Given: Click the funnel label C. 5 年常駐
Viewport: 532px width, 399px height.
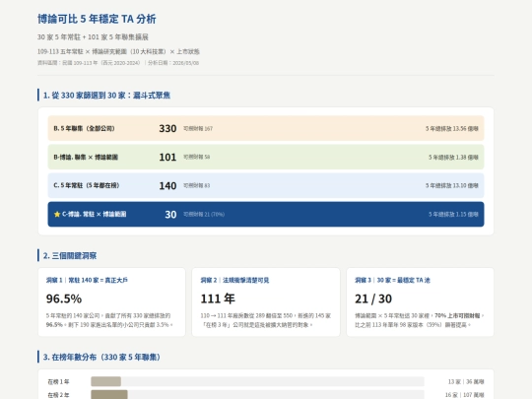Looking at the screenshot, I should tap(87, 185).
